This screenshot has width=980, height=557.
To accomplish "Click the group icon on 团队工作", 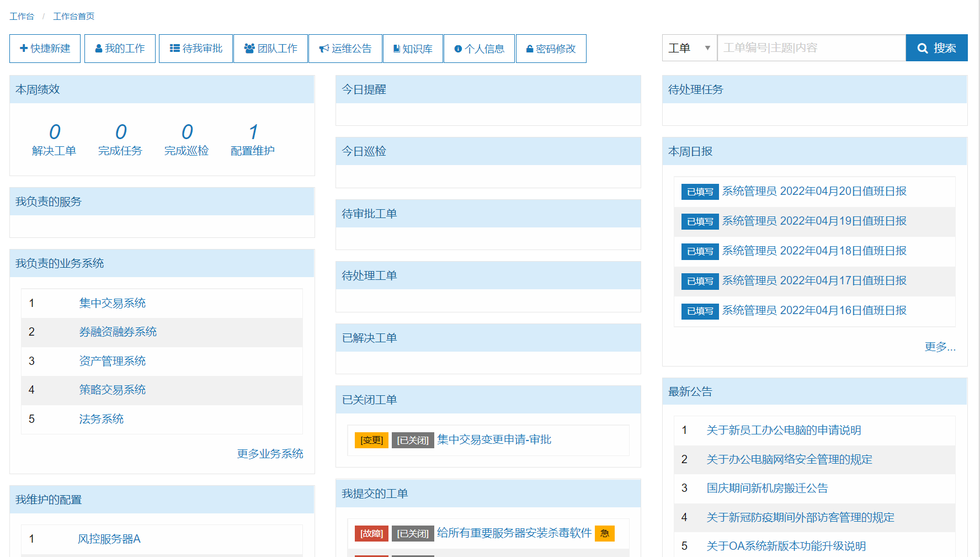I will click(249, 49).
